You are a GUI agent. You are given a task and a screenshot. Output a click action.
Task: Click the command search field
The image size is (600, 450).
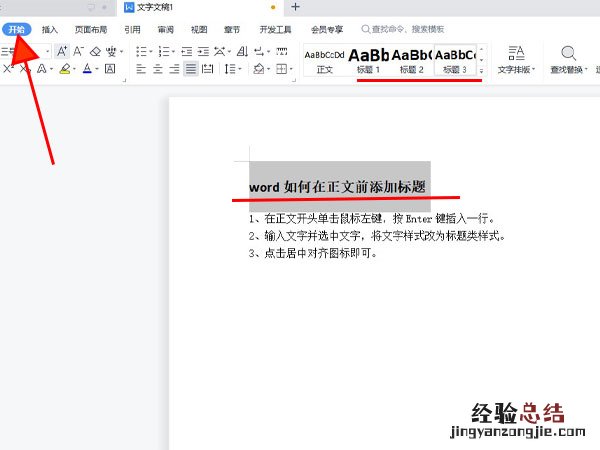pos(403,29)
